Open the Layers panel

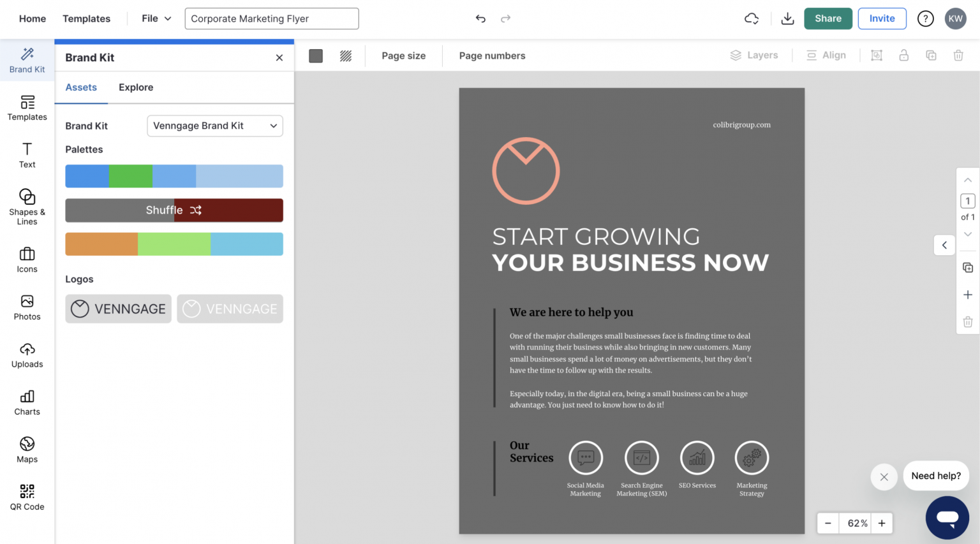(x=754, y=55)
